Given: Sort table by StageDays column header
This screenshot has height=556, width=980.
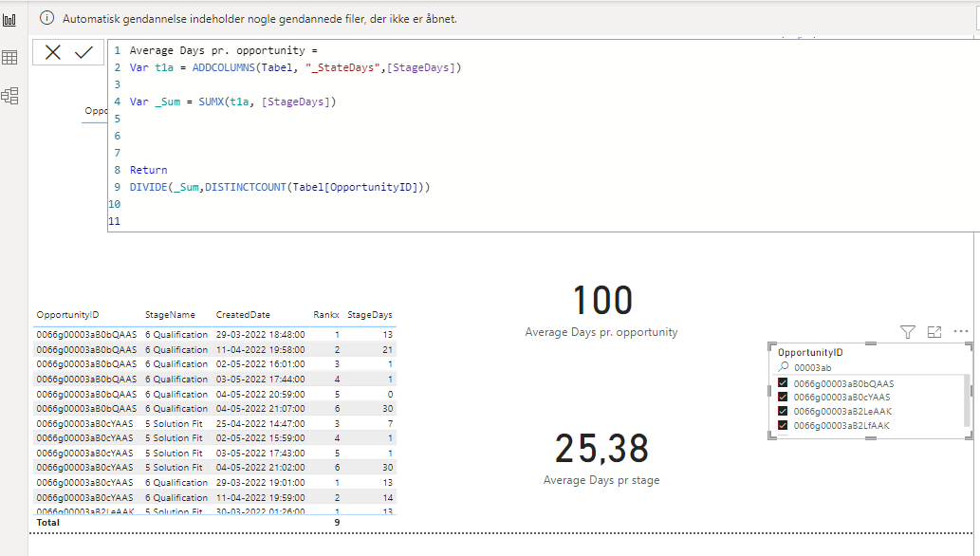Looking at the screenshot, I should pos(370,315).
